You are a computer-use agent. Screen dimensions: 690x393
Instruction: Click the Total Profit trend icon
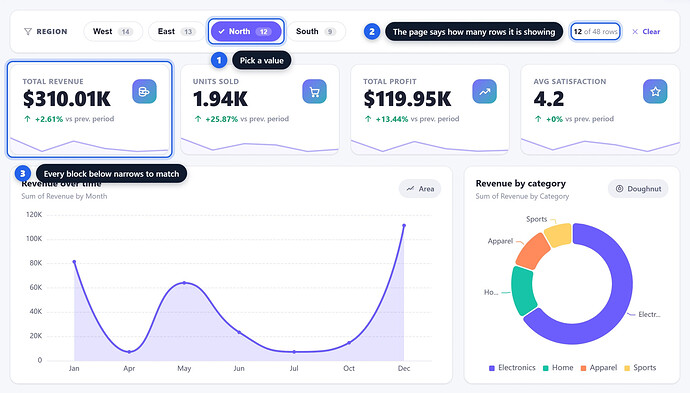point(484,92)
